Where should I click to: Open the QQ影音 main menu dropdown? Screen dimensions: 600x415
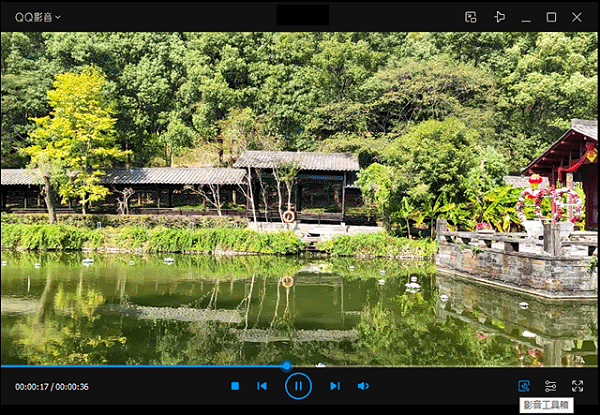38,17
